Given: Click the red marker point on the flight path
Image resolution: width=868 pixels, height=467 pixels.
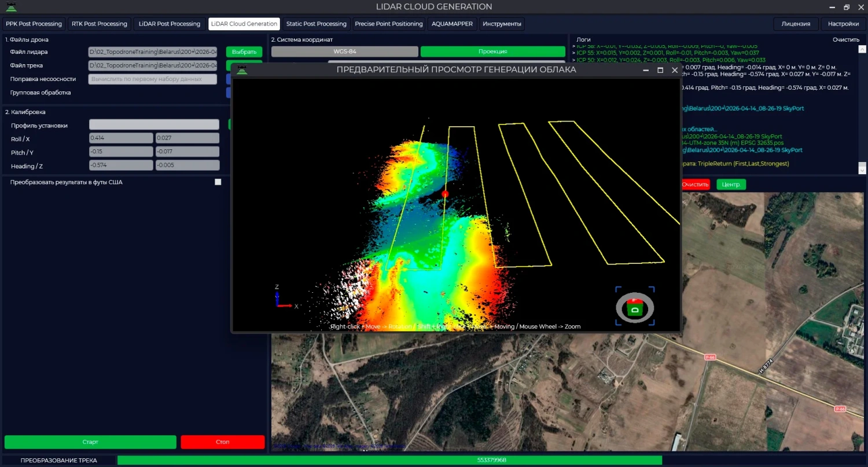Looking at the screenshot, I should click(x=445, y=194).
